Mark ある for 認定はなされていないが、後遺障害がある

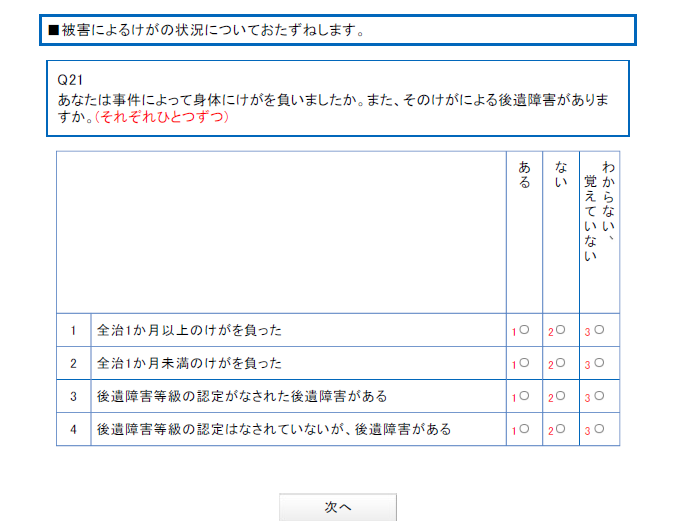[524, 429]
